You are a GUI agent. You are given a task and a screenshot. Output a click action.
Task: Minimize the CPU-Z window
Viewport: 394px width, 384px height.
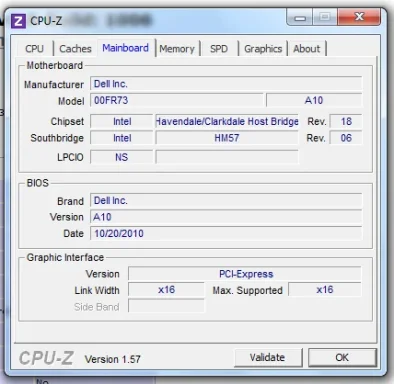(300, 17)
